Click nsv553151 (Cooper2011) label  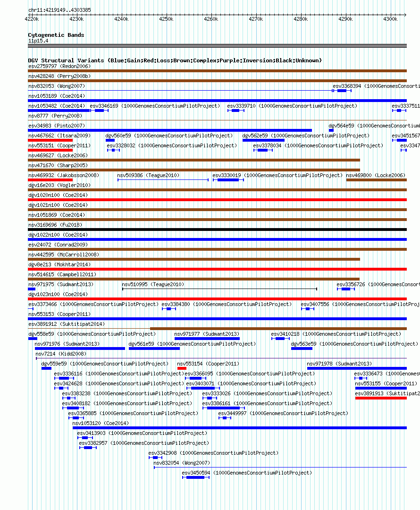click(x=59, y=146)
